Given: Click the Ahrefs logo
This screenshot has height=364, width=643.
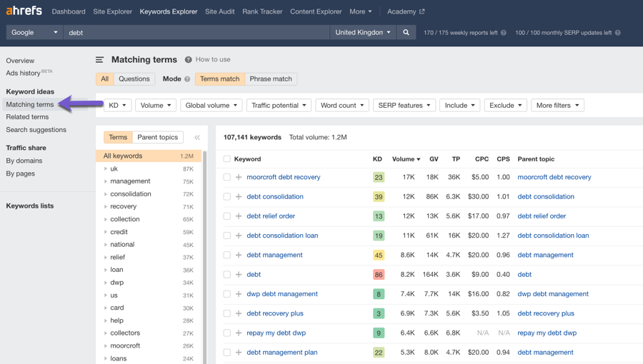Looking at the screenshot, I should (x=24, y=11).
